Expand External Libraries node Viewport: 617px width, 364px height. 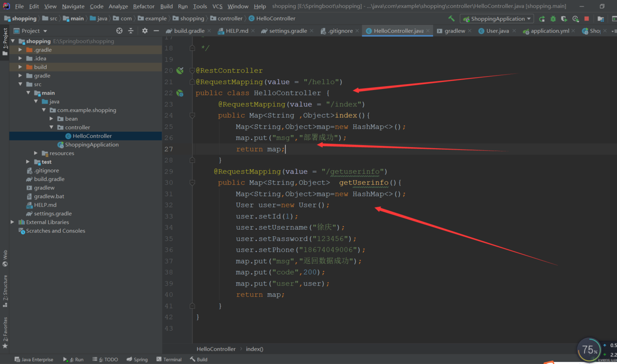(12, 222)
